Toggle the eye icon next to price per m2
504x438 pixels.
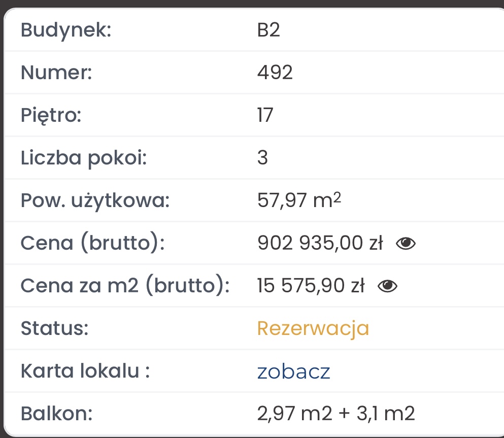click(388, 287)
